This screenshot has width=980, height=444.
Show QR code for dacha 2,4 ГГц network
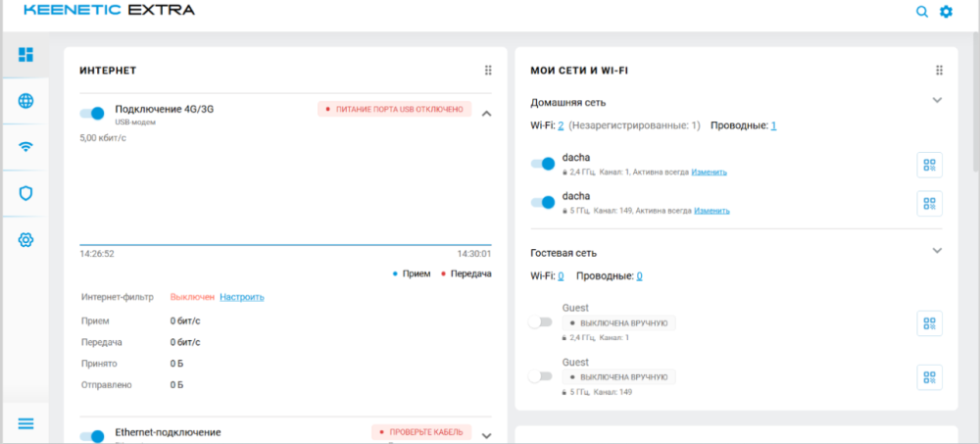[929, 165]
